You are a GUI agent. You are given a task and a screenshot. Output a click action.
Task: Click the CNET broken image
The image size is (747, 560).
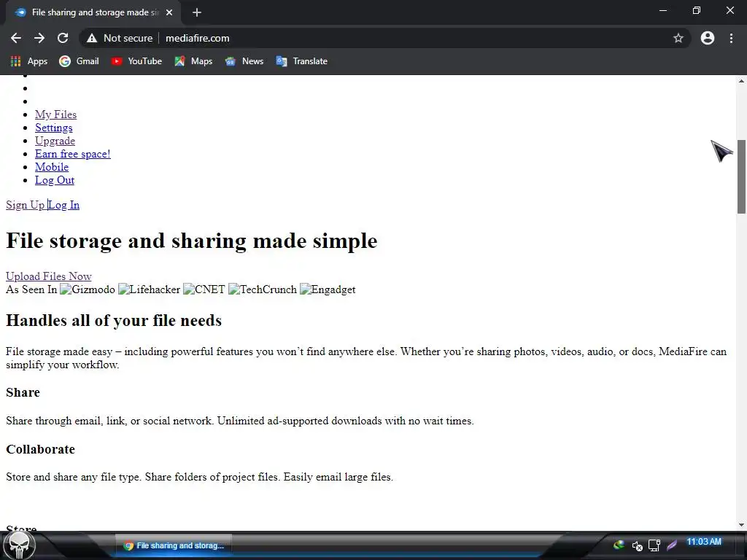[x=204, y=289]
